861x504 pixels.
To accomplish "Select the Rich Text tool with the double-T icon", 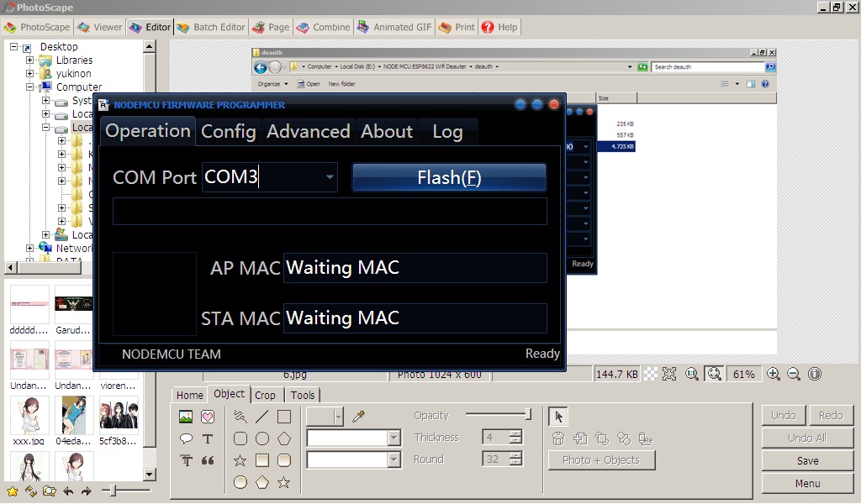I will (186, 460).
